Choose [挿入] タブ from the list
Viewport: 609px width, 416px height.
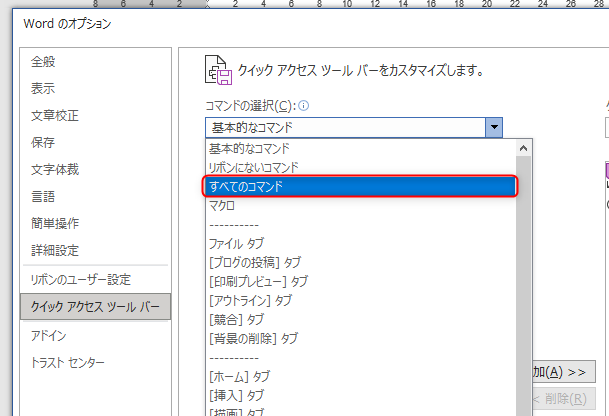360,395
